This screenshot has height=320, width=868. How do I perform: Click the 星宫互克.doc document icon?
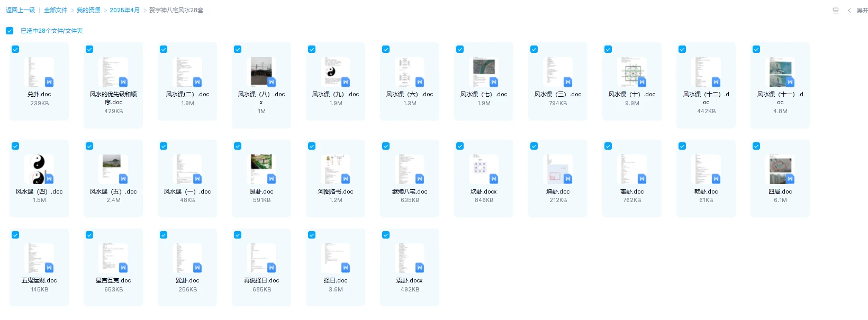114,258
